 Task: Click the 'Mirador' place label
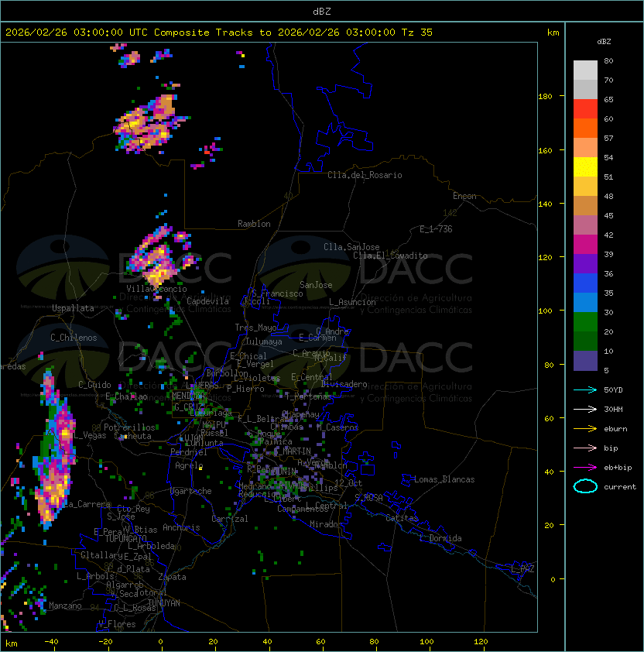click(x=327, y=524)
